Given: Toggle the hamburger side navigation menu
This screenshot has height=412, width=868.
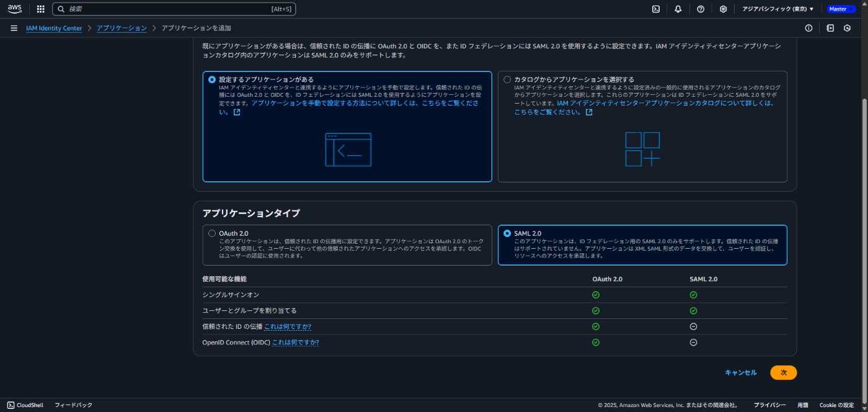Looking at the screenshot, I should pyautogui.click(x=14, y=28).
